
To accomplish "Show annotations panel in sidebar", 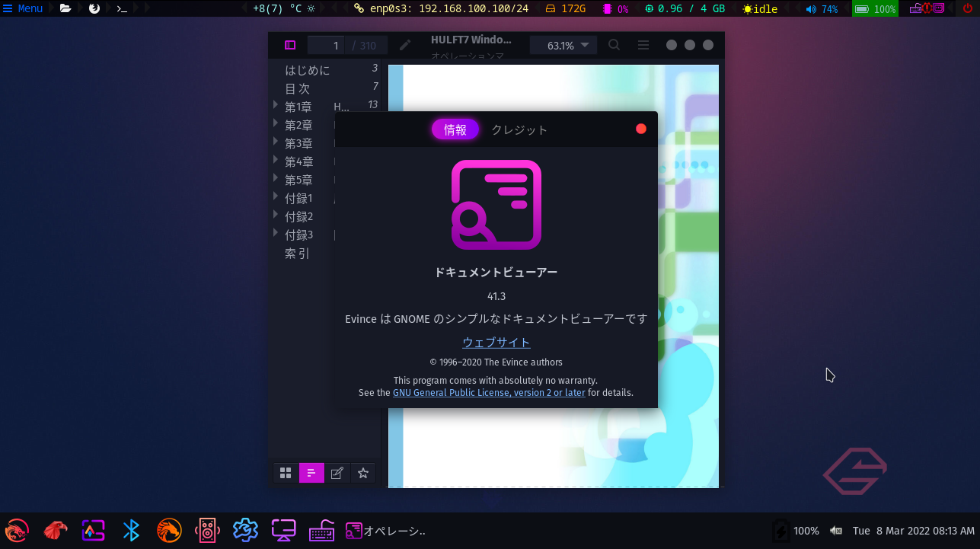I will [337, 473].
